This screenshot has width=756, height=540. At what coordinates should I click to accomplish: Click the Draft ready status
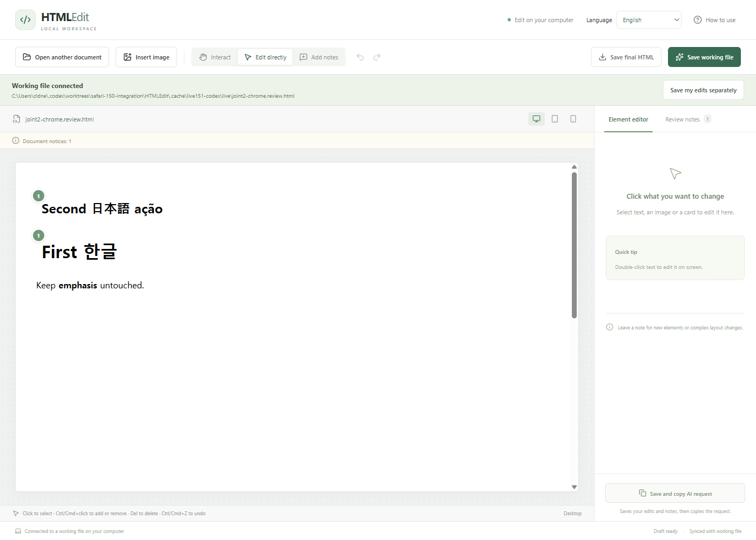point(665,531)
